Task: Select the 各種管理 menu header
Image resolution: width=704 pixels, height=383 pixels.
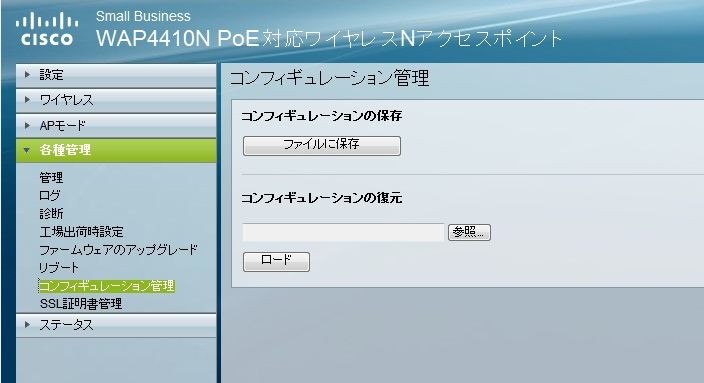Action: click(x=116, y=150)
